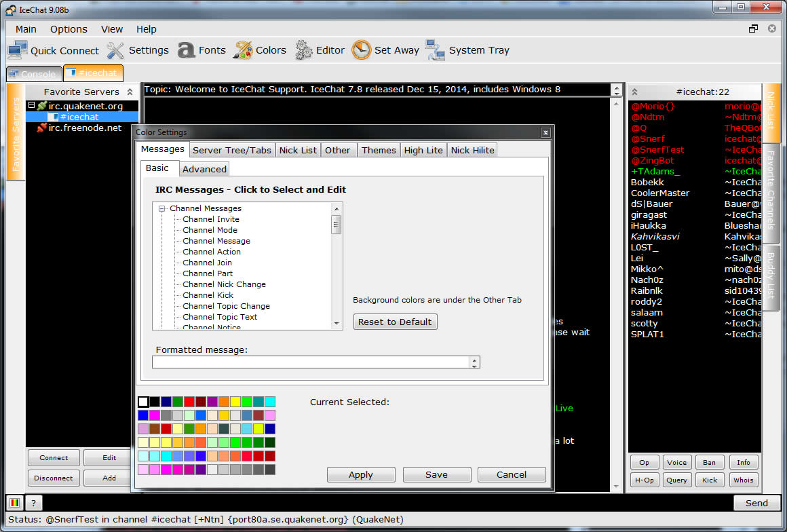Select Channel Kick in the IRC messages tree
Image resolution: width=787 pixels, height=532 pixels.
coord(208,295)
